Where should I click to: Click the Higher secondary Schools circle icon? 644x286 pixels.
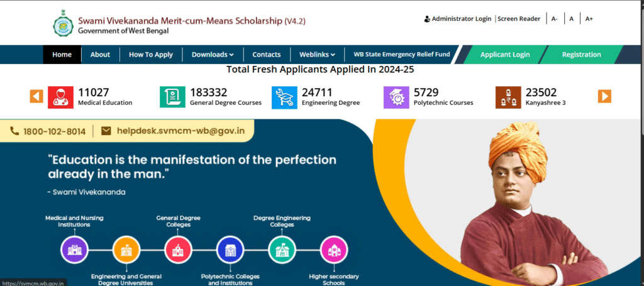click(334, 249)
